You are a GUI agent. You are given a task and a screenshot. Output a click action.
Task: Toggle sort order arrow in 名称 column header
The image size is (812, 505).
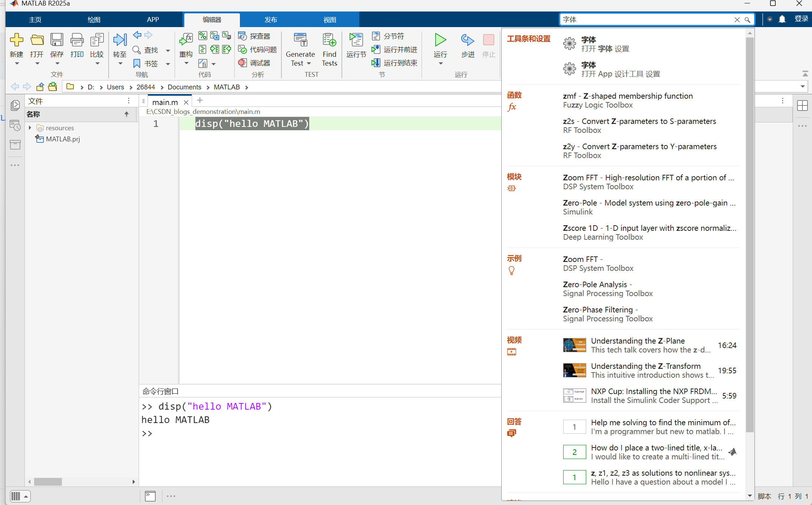126,114
